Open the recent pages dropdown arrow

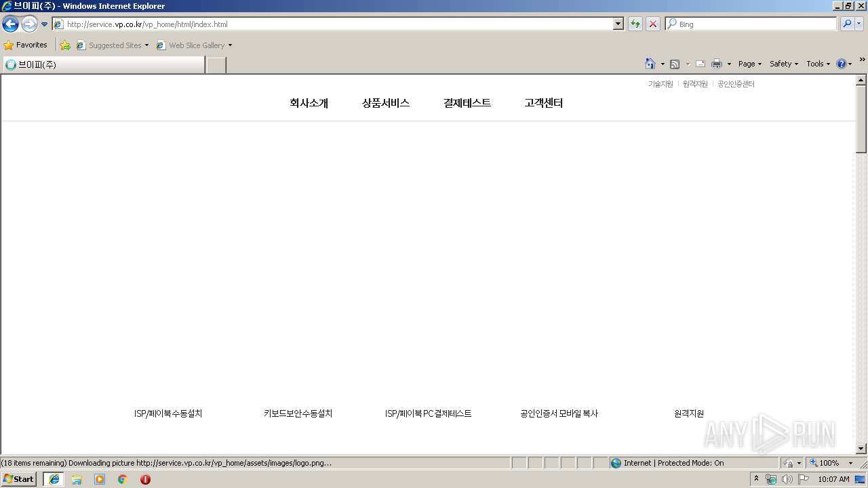[x=45, y=24]
